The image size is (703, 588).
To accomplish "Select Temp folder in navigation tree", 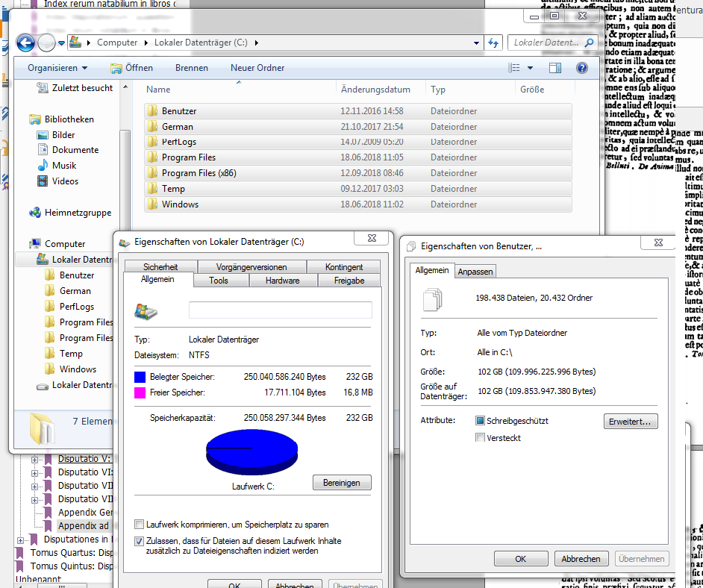I will pyautogui.click(x=71, y=354).
